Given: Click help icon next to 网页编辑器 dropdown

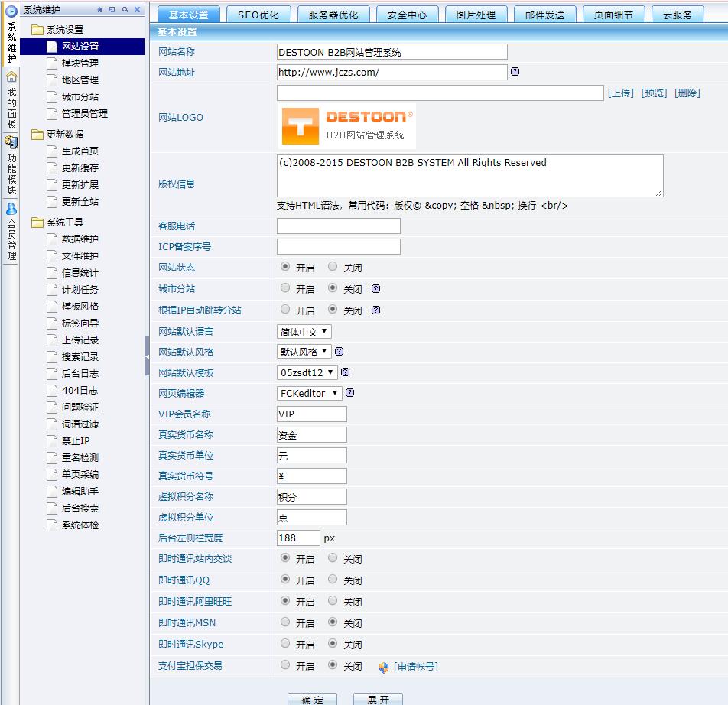Looking at the screenshot, I should (349, 393).
